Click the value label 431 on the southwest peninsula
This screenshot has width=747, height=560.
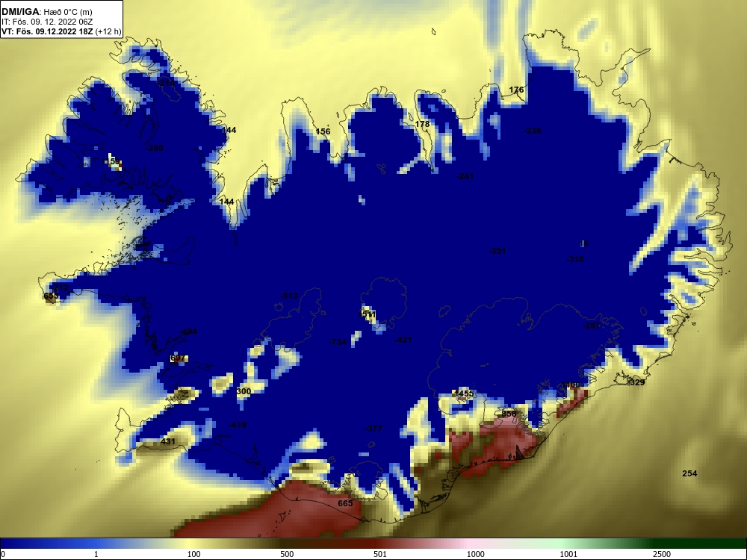[168, 441]
